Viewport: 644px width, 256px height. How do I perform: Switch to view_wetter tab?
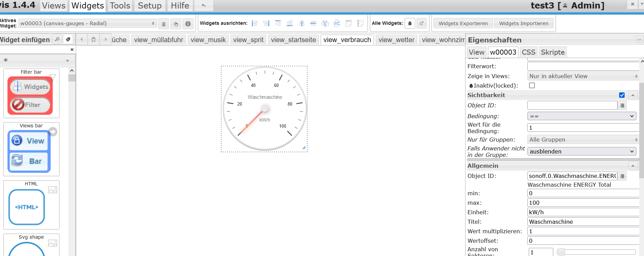(396, 40)
